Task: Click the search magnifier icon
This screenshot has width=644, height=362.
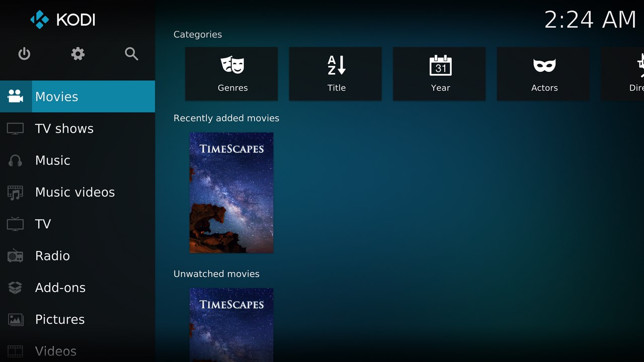Action: (x=131, y=54)
